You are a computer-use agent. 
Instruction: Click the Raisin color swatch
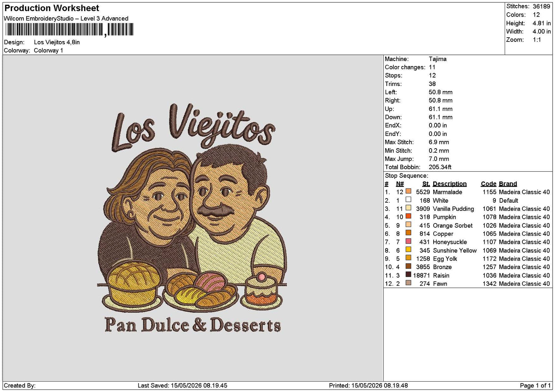point(408,275)
